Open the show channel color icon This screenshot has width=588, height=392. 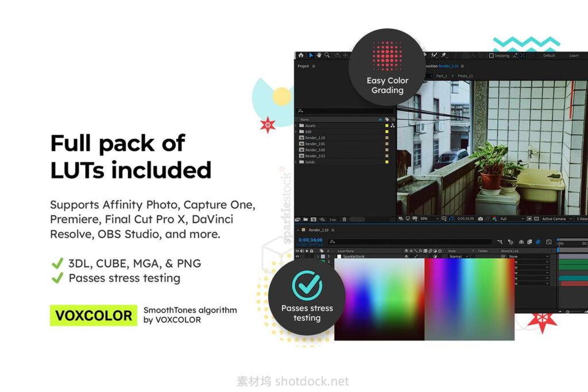(x=494, y=219)
